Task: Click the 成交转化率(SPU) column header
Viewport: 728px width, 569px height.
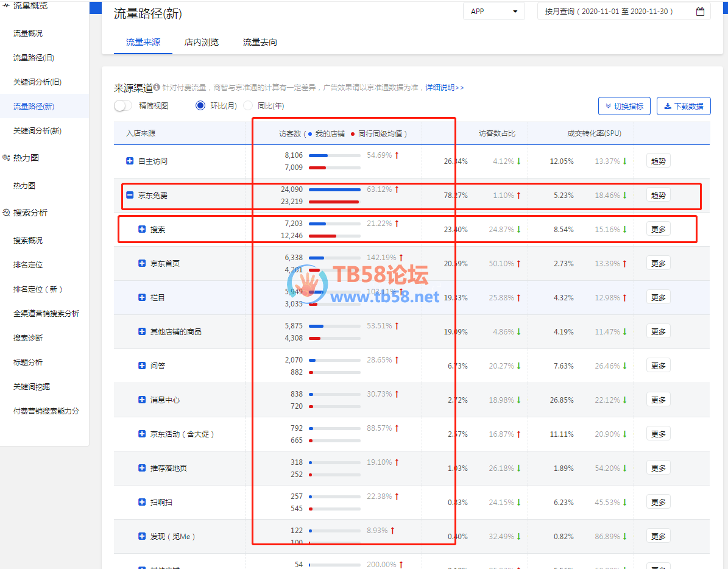Action: (x=595, y=133)
